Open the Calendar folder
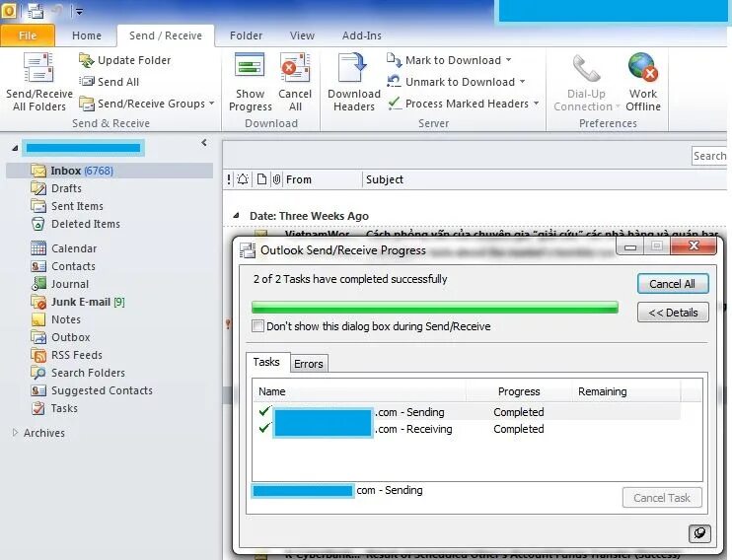 63,248
